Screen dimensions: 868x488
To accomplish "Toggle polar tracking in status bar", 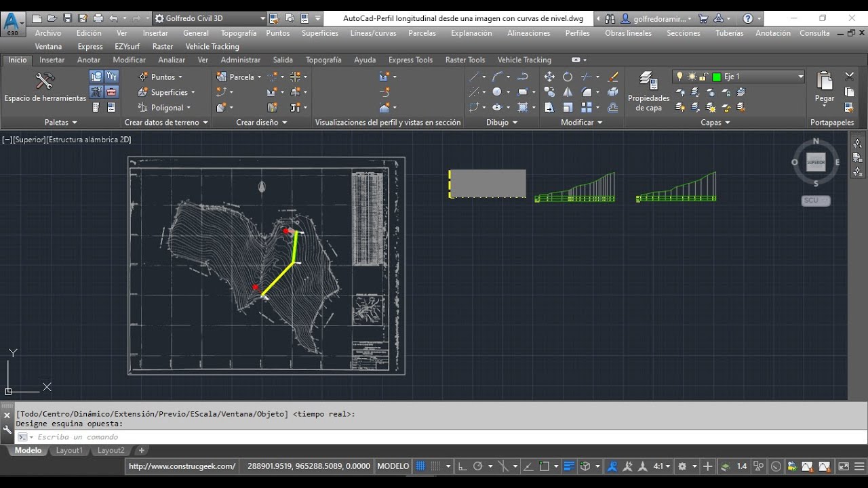I will click(x=478, y=466).
